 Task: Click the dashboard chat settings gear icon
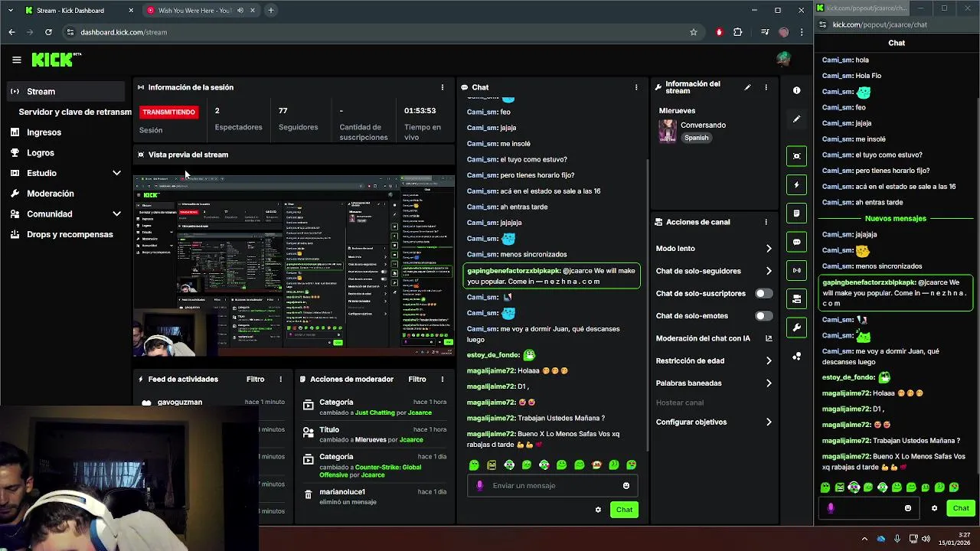[598, 510]
